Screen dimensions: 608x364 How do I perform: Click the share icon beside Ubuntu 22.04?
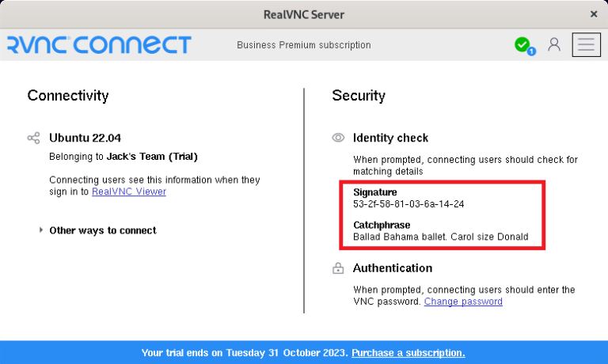[33, 138]
